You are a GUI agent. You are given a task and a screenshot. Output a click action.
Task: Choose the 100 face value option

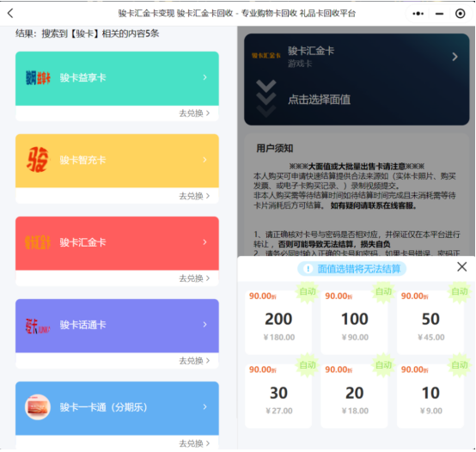354,322
